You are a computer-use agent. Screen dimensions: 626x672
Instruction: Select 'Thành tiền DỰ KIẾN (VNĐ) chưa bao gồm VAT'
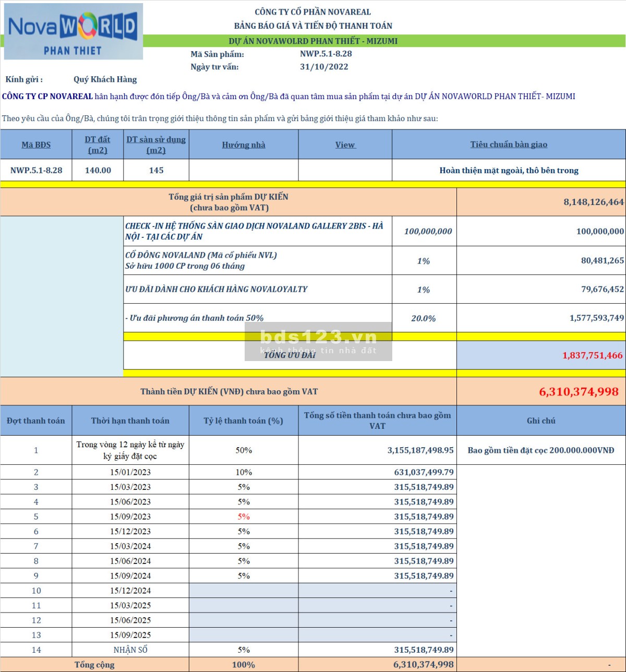point(229,391)
